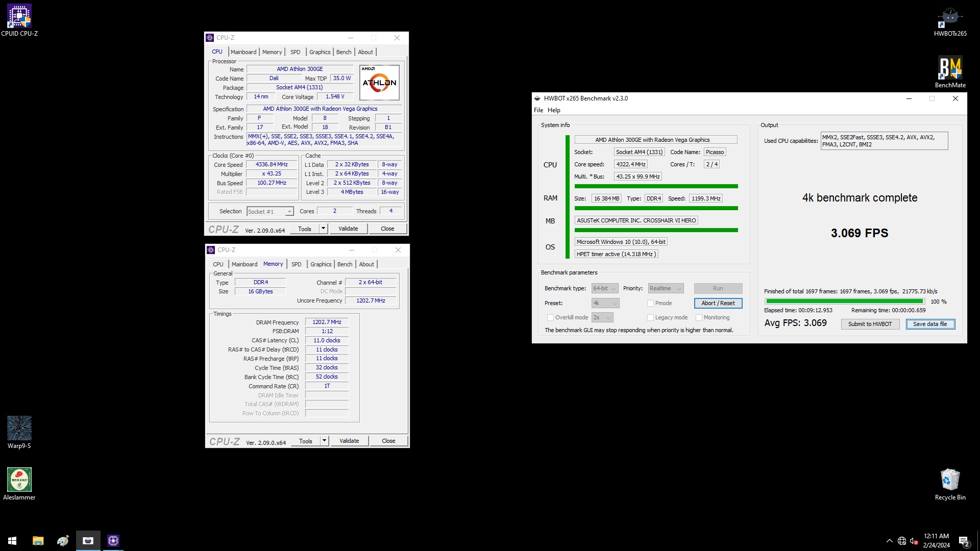Enable the Pmode checkbox

tap(650, 303)
